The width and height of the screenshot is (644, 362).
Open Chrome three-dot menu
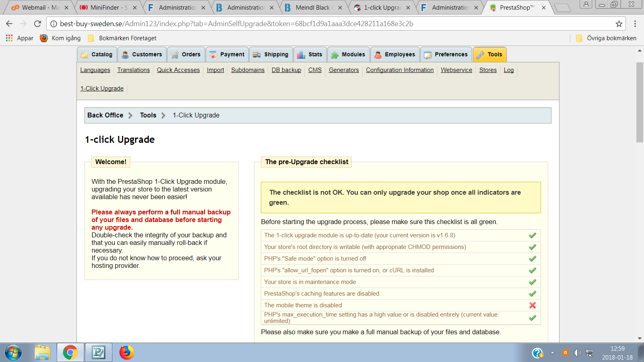click(x=635, y=24)
